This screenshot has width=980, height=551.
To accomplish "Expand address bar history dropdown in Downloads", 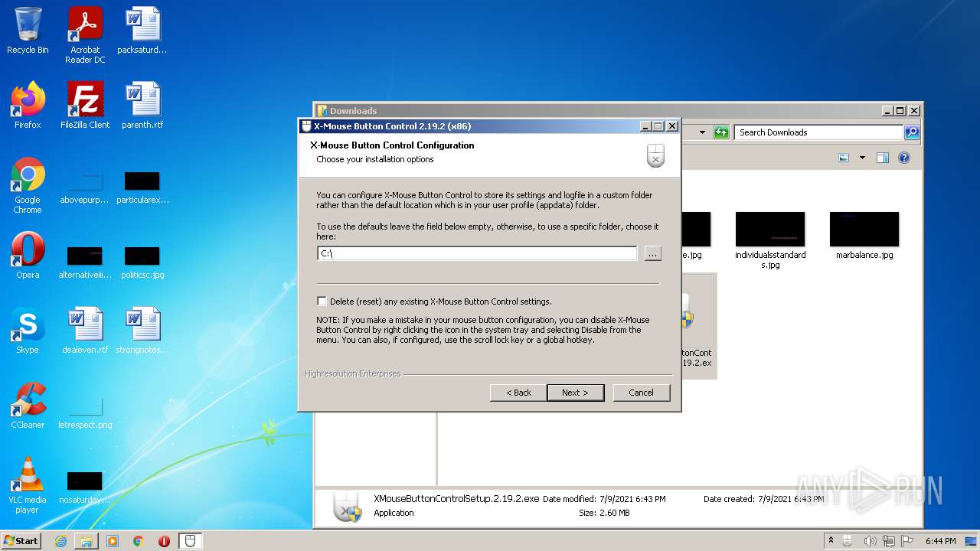I will (x=702, y=132).
